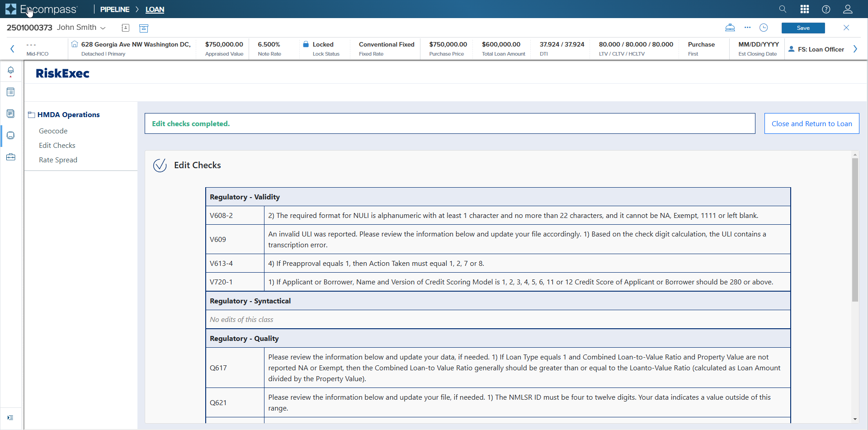Click the V613-4 edit code cell
The image size is (868, 430).
click(x=235, y=263)
